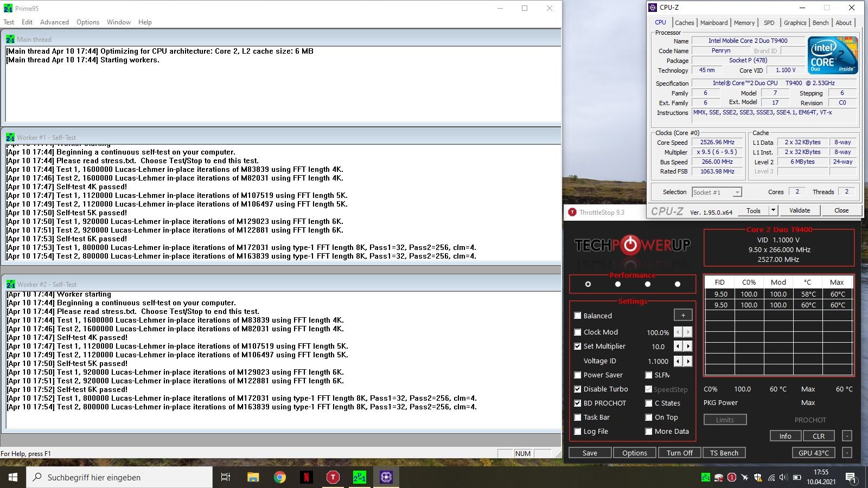
Task: Open the Prime95 Help menu
Action: [x=145, y=22]
